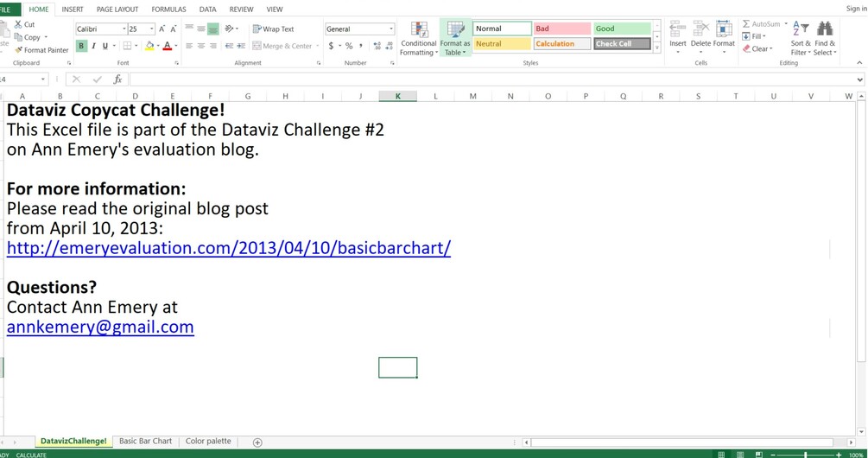Select the Format Painter brush
This screenshot has height=458, width=868.
(x=18, y=50)
